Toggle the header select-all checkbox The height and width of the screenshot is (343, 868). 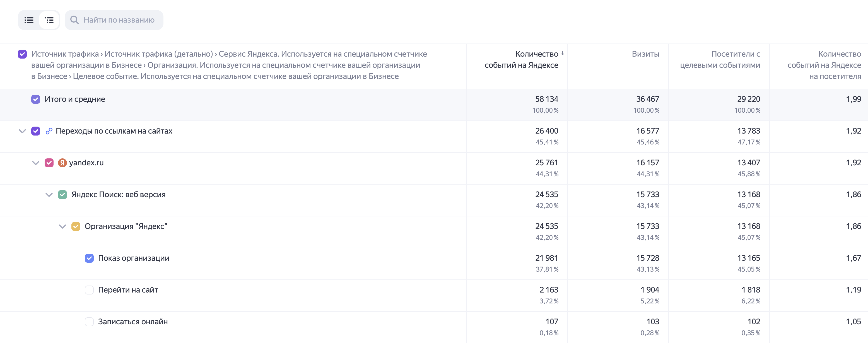[x=22, y=54]
